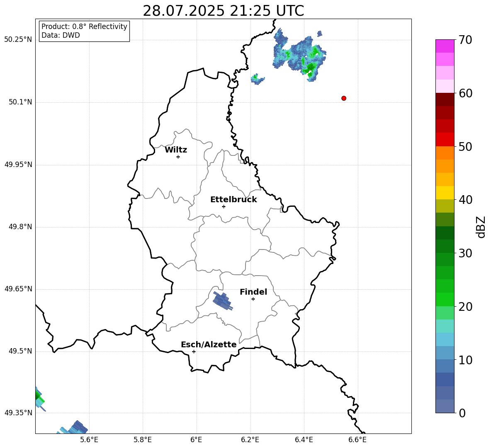
Task: Click the 50.1°N latitude label
Action: click(x=20, y=102)
